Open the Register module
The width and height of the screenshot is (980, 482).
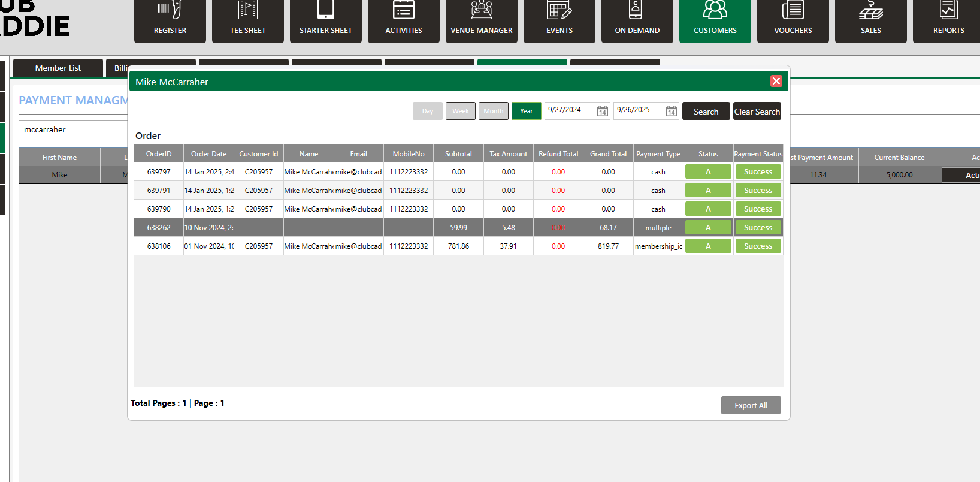click(170, 21)
